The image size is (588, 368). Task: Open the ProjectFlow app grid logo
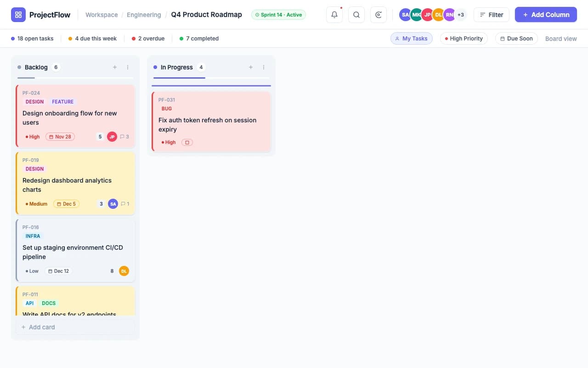tap(18, 14)
